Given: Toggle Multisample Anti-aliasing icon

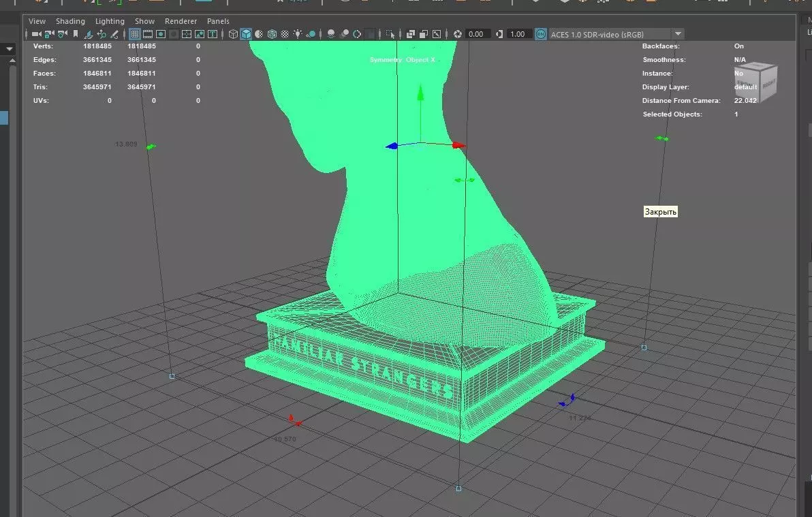Looking at the screenshot, I should pyautogui.click(x=357, y=34).
